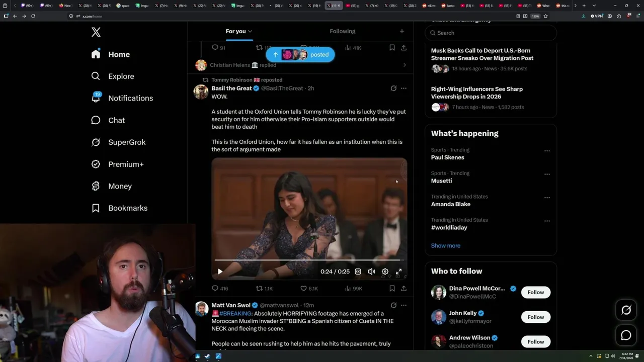Screen dimensions: 644x362
Task: Show new posts via the posted pill
Action: (300, 55)
